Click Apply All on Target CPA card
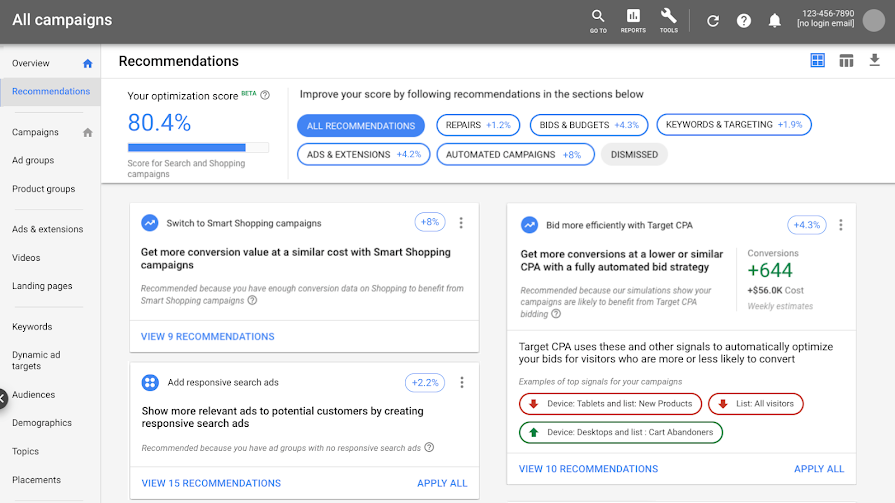The width and height of the screenshot is (895, 503). 818,469
